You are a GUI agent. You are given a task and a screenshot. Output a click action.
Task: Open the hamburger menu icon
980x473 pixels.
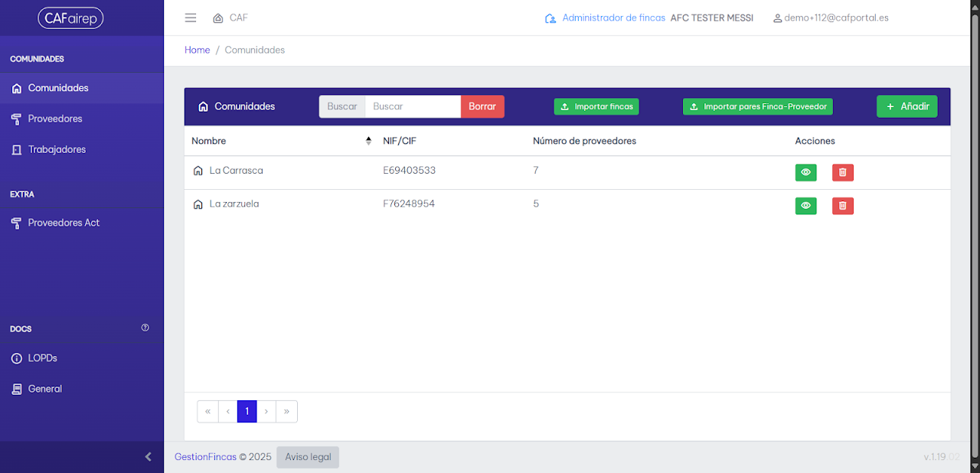191,18
